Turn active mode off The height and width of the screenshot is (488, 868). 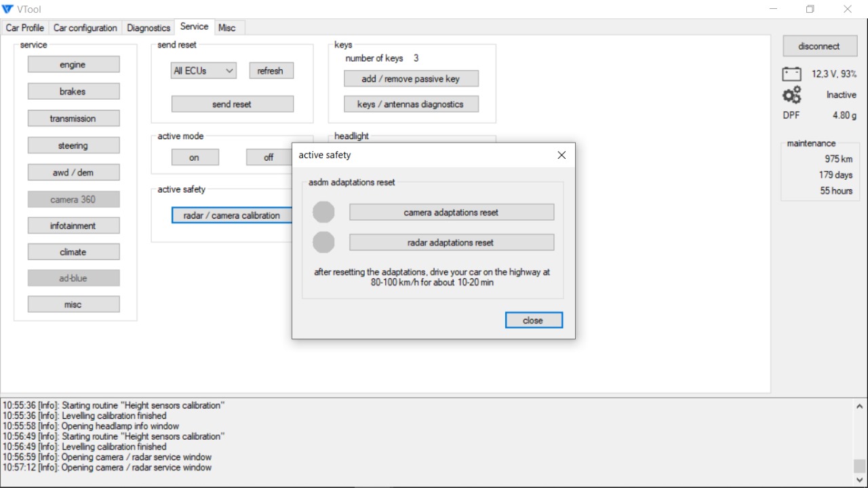click(269, 157)
